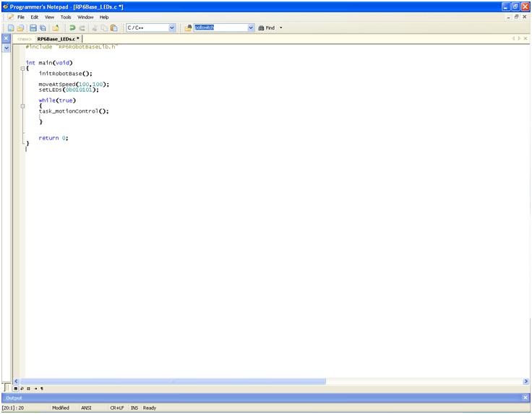Viewport: 532px width, 414px height.
Task: Click the Paste clipboard toolbar icon
Action: [x=114, y=28]
